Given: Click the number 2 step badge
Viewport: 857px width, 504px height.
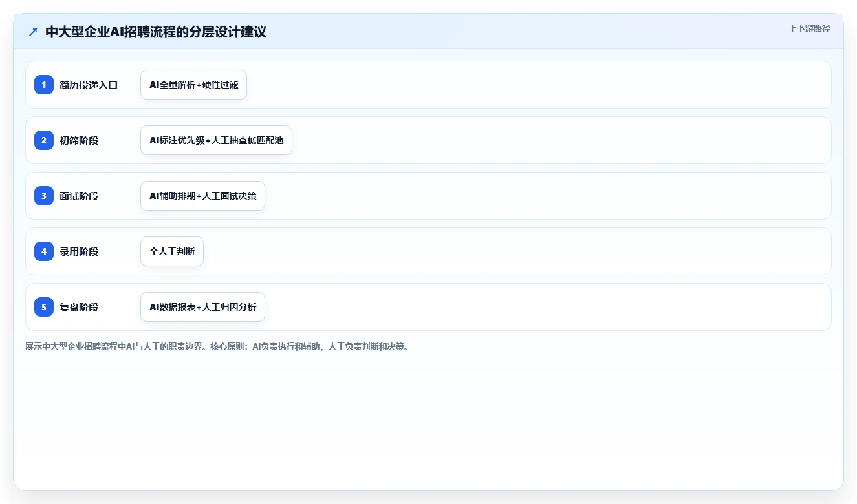Looking at the screenshot, I should (x=44, y=140).
